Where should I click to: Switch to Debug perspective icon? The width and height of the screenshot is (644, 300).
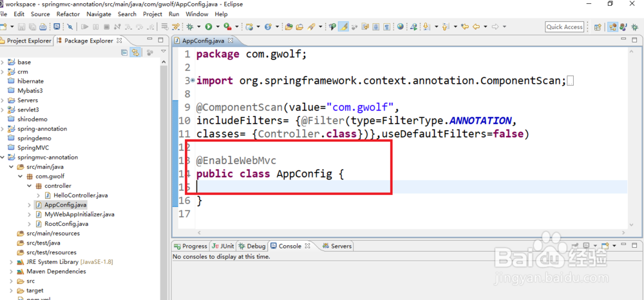(634, 26)
